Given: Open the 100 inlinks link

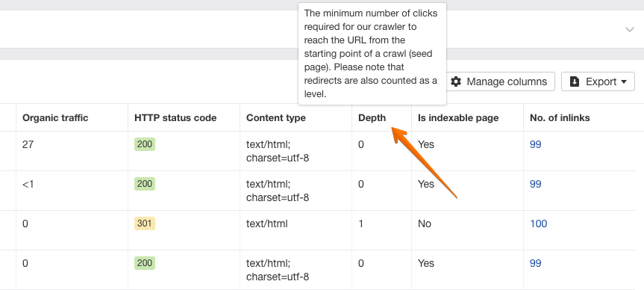Looking at the screenshot, I should tap(539, 223).
